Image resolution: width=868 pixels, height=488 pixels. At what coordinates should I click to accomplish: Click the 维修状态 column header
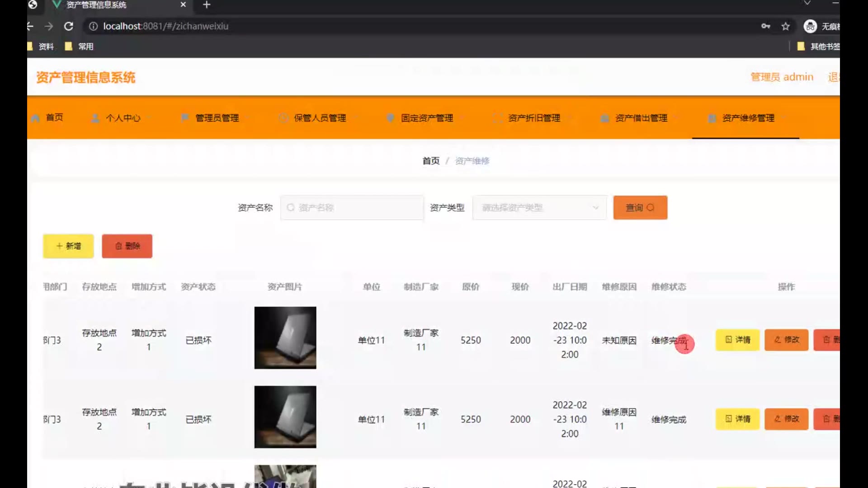(669, 287)
